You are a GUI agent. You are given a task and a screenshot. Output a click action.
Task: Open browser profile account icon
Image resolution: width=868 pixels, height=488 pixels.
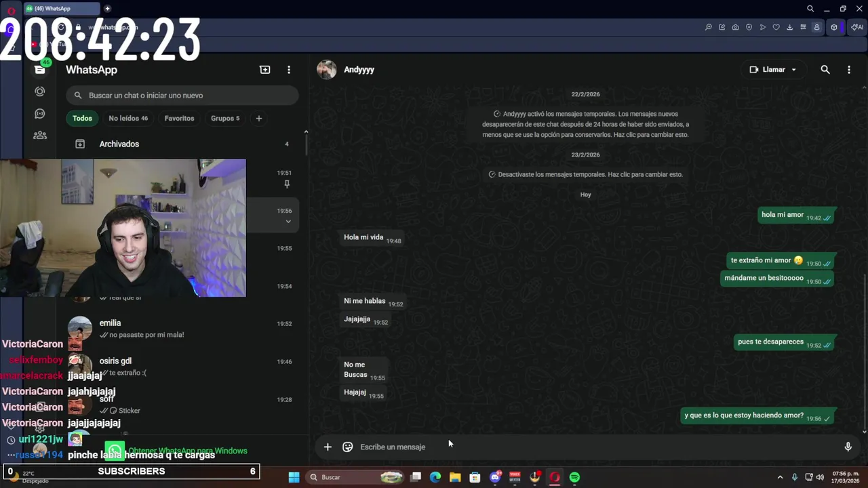pos(817,27)
